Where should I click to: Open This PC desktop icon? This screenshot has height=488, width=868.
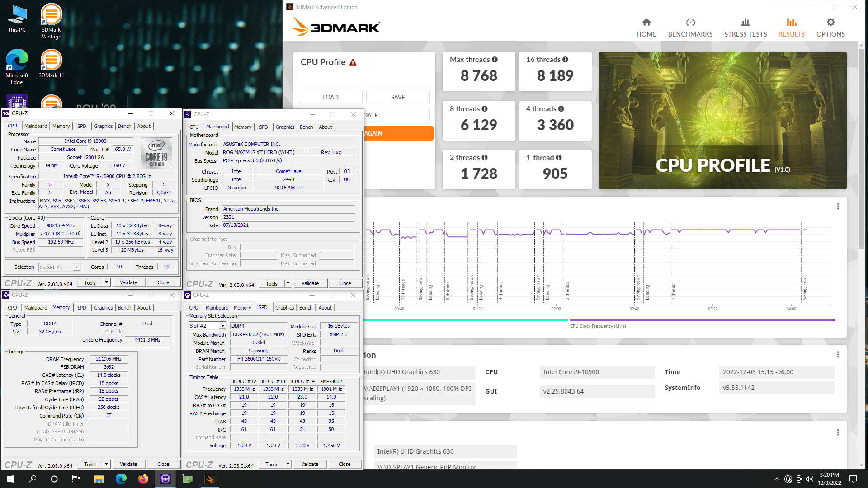pos(17,18)
